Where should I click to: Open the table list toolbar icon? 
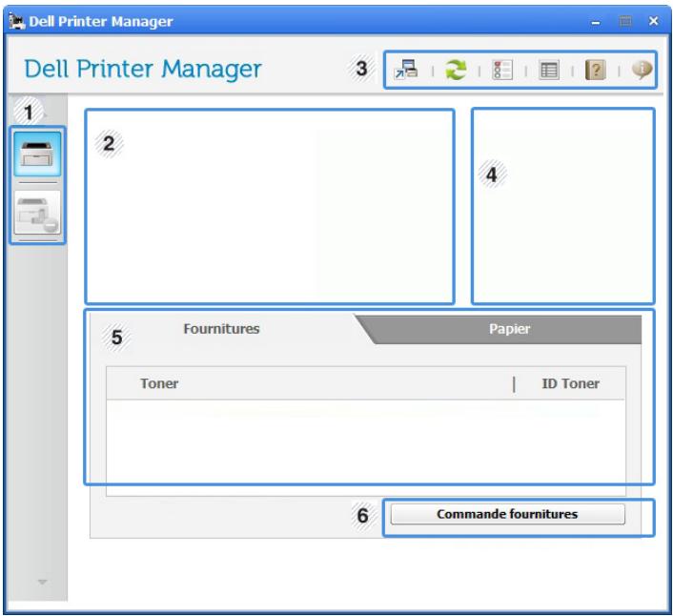click(549, 71)
